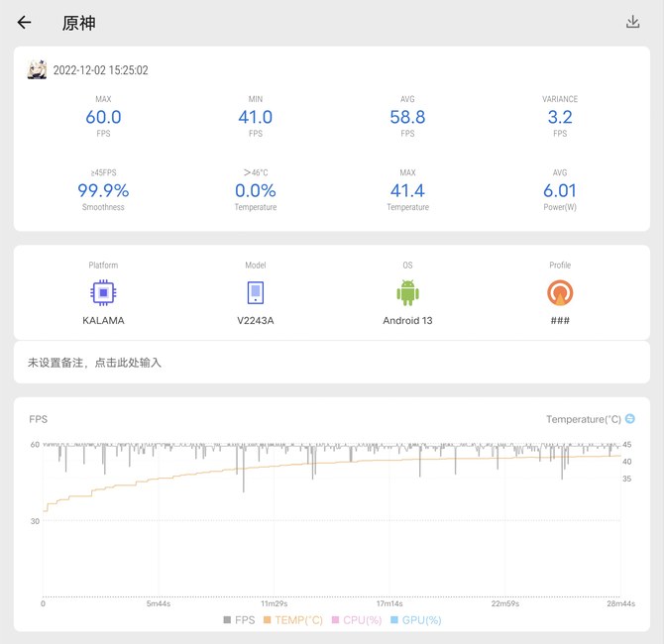The width and height of the screenshot is (664, 644).
Task: Click the FPS axis title above chart
Action: pyautogui.click(x=38, y=419)
